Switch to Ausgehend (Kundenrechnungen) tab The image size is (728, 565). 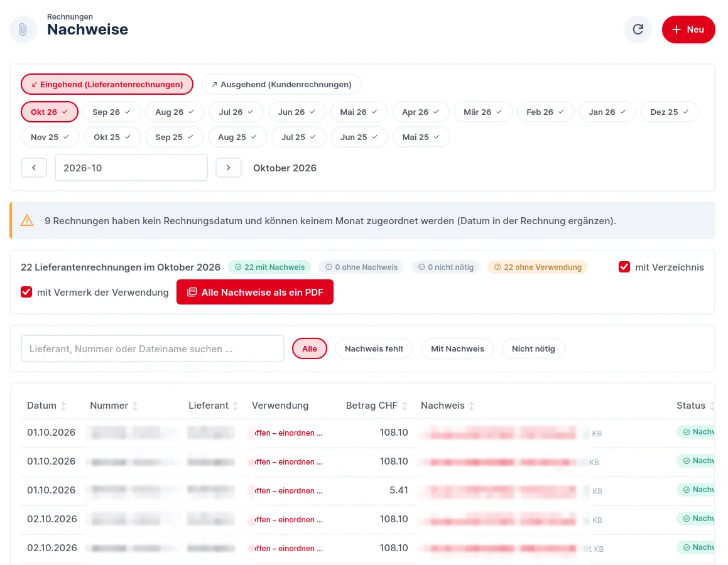(x=281, y=84)
